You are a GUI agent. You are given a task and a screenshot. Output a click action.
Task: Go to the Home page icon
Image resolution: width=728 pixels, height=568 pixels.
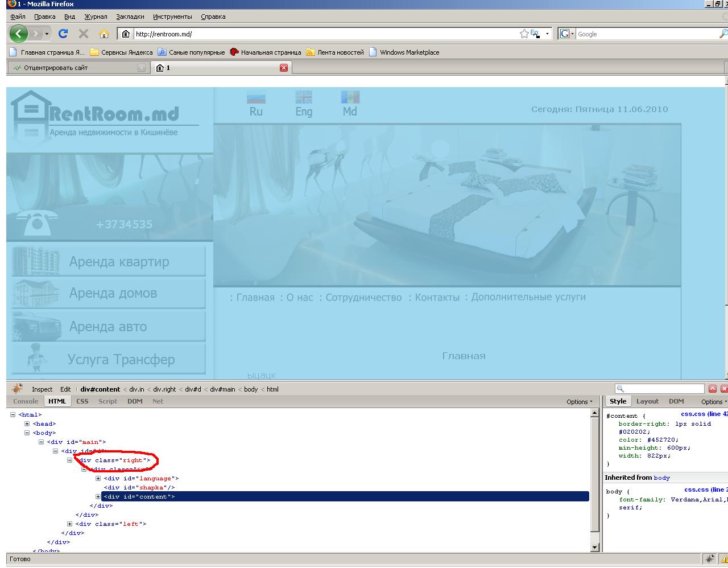pyautogui.click(x=104, y=34)
